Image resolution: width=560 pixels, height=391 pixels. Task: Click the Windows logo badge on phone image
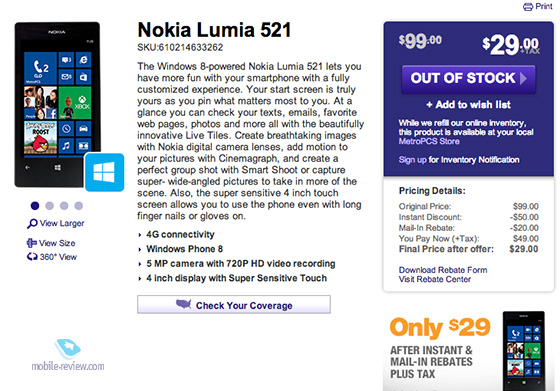pyautogui.click(x=104, y=172)
